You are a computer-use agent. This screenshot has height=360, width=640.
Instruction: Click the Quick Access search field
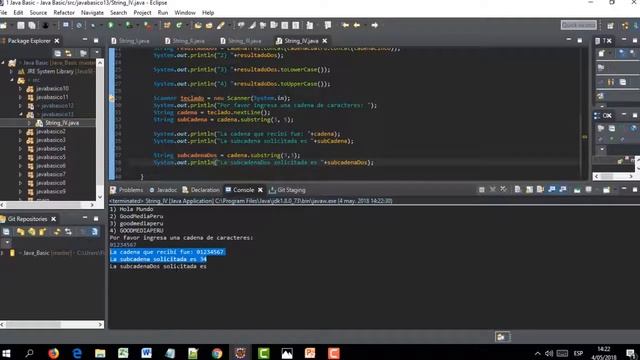coord(578,25)
